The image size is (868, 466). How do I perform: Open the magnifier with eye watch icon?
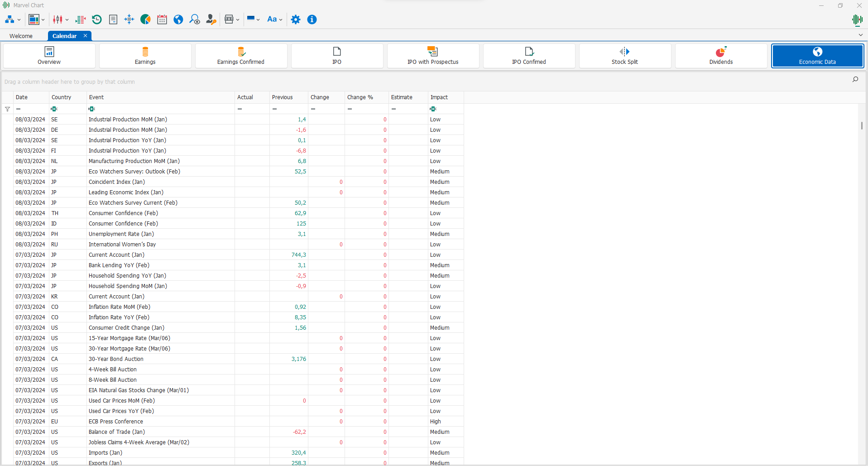(x=195, y=19)
